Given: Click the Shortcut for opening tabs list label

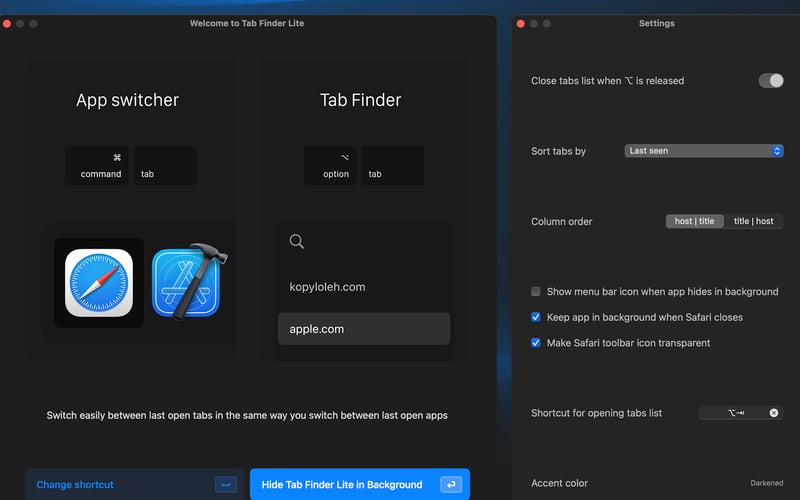Looking at the screenshot, I should click(x=596, y=413).
